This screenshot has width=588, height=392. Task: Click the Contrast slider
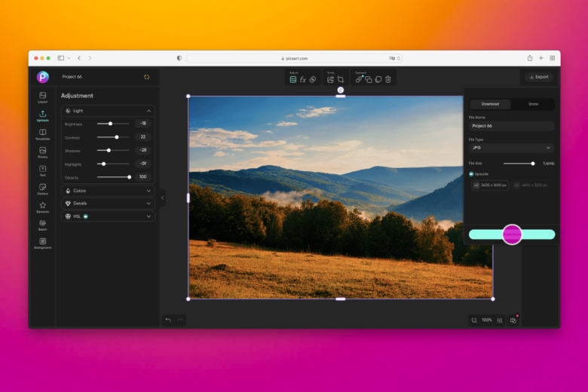click(113, 137)
